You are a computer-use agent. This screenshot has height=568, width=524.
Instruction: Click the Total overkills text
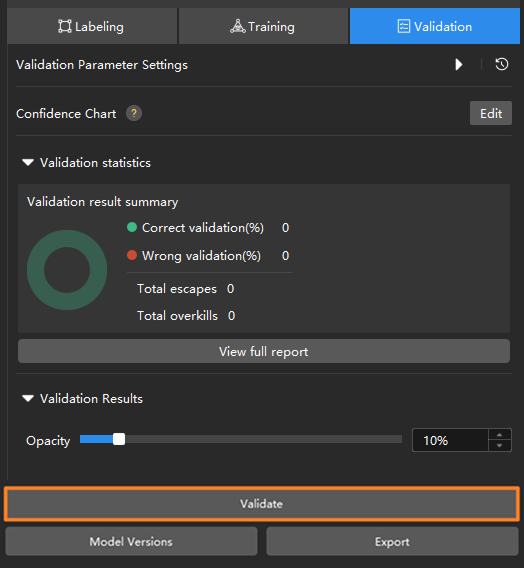tap(177, 316)
